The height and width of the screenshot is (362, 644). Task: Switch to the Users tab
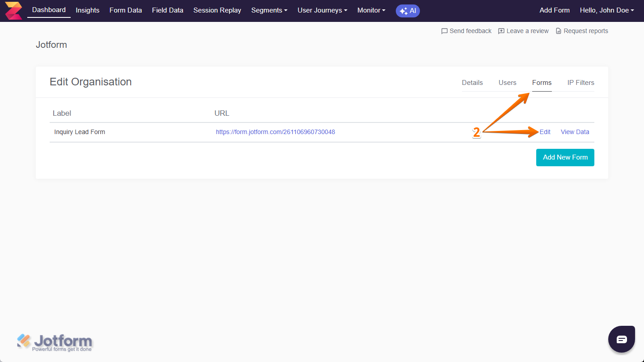[507, 82]
